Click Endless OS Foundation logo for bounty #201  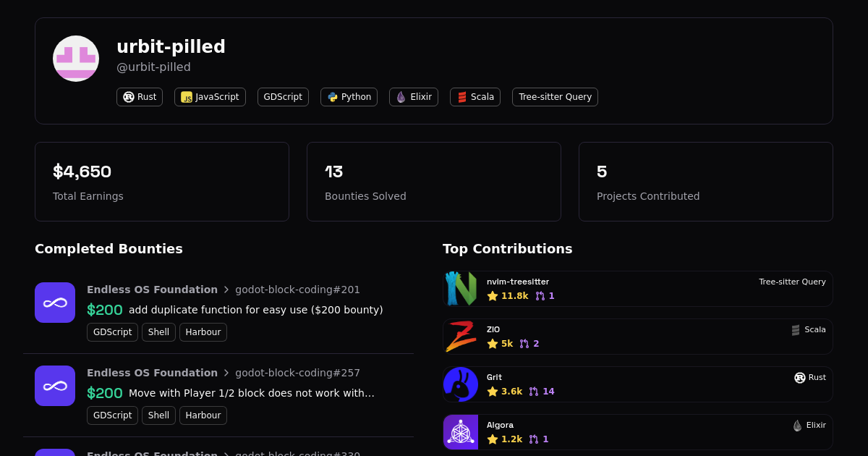55,303
